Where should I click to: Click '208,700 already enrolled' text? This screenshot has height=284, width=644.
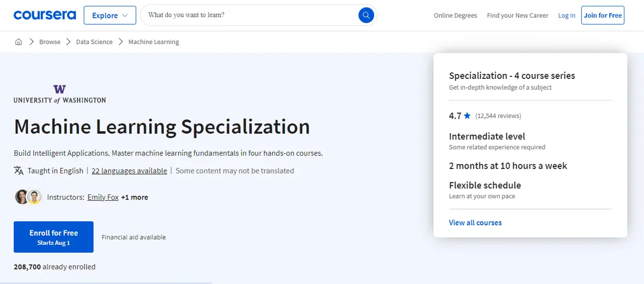(x=55, y=266)
